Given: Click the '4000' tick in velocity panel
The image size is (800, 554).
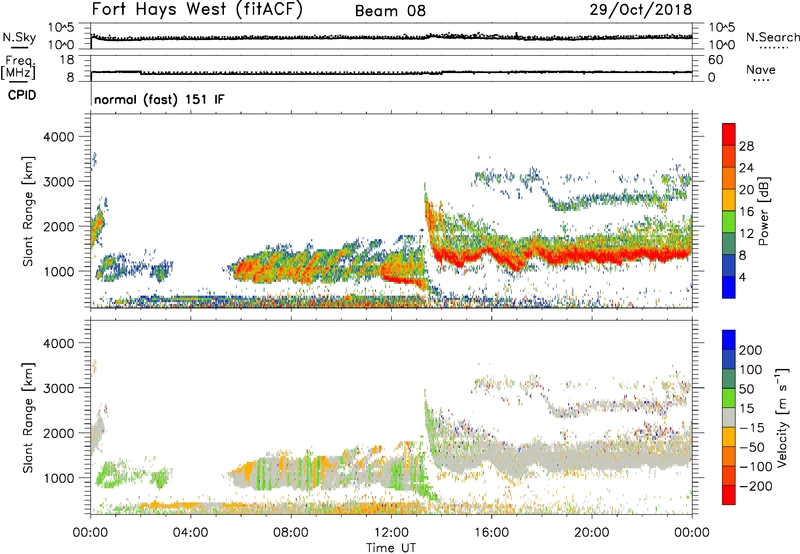Looking at the screenshot, I should (59, 343).
